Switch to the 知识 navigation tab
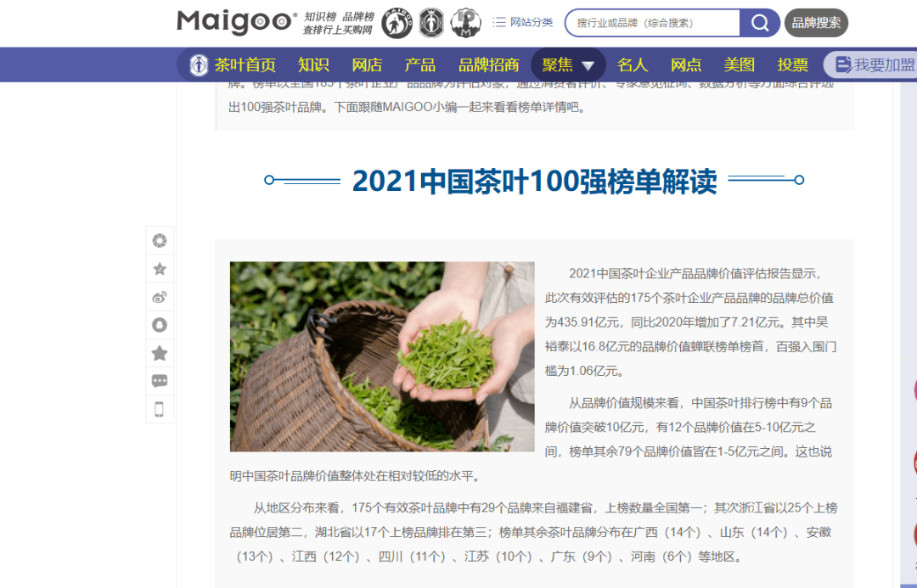The height and width of the screenshot is (588, 917). tap(313, 64)
